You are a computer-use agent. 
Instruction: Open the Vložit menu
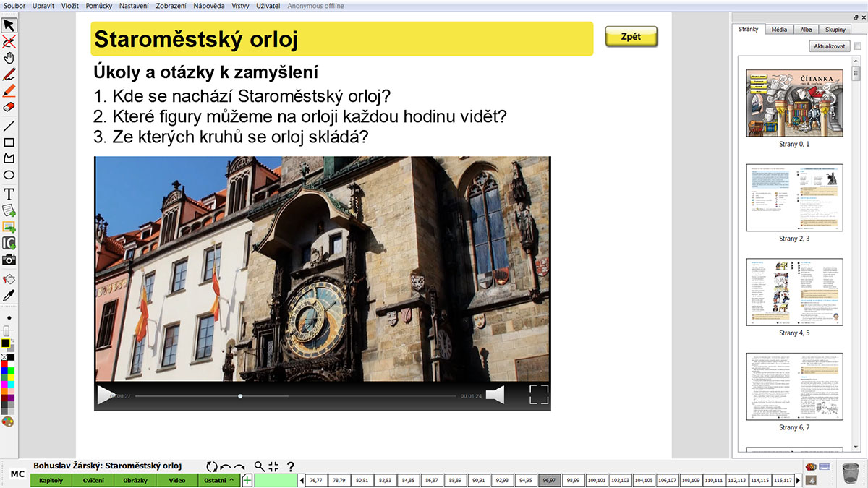pos(70,6)
